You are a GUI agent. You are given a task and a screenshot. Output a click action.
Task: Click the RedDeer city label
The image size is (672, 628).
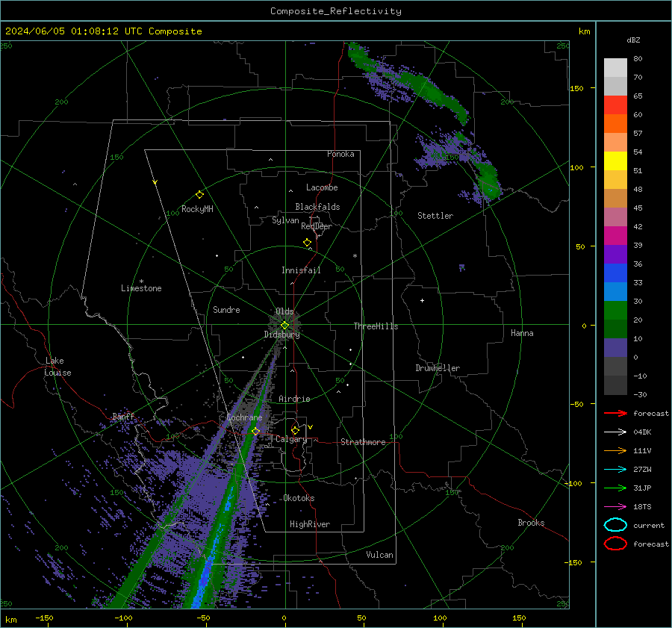pos(317,226)
